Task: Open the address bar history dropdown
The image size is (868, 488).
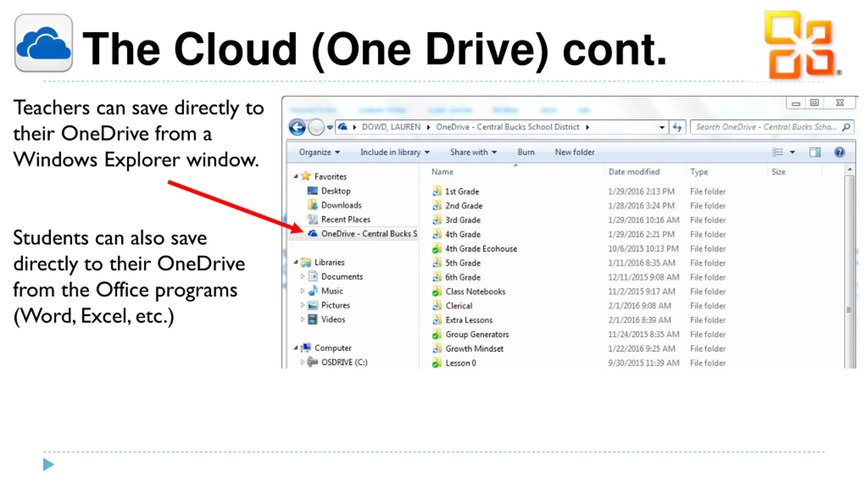Action: click(x=662, y=127)
